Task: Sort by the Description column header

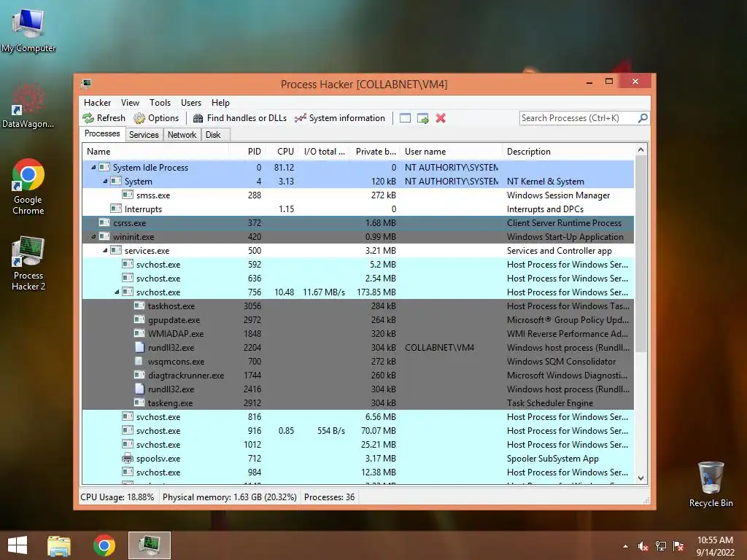Action: 568,152
